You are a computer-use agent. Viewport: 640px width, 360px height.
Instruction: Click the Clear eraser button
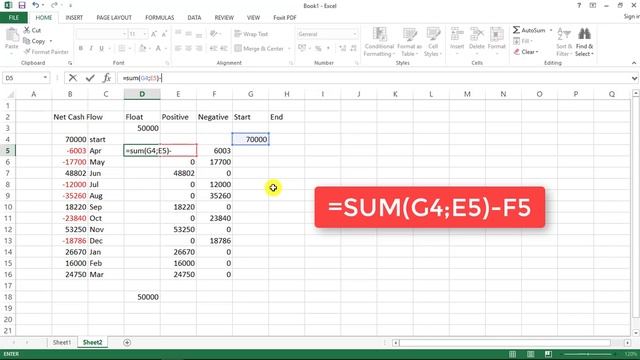click(x=526, y=52)
